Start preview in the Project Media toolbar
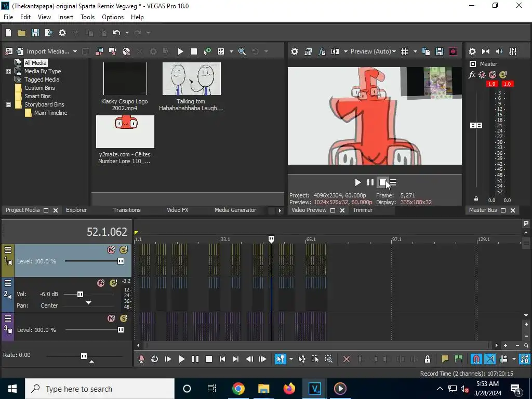532x399 pixels. pos(180,51)
